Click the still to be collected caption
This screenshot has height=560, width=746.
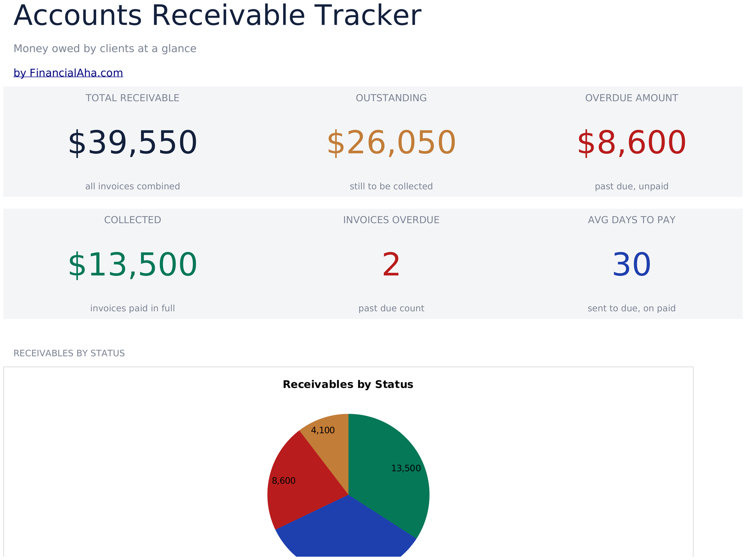[x=391, y=186]
